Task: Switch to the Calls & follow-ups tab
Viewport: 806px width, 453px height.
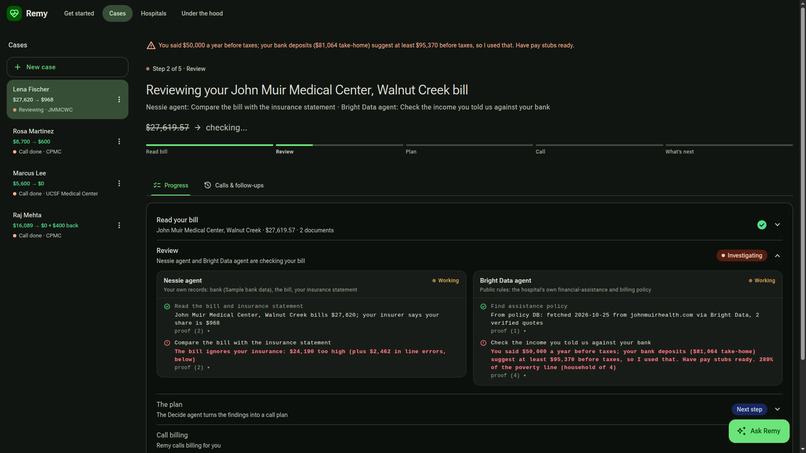Action: (234, 185)
